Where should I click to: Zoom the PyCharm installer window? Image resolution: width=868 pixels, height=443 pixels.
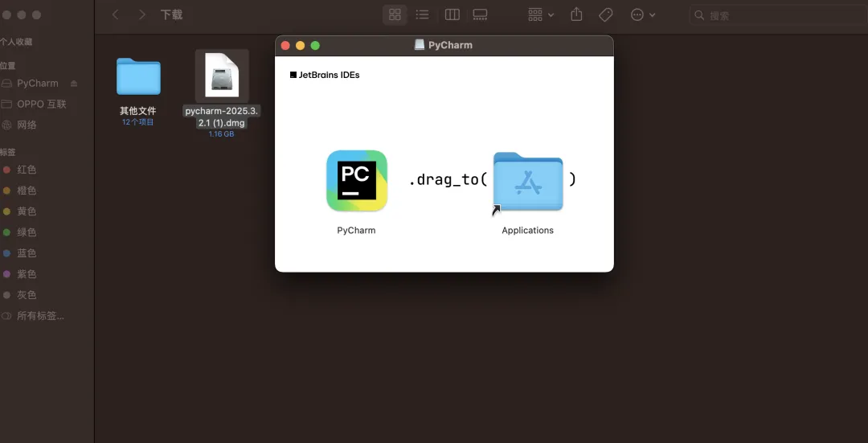[316, 45]
